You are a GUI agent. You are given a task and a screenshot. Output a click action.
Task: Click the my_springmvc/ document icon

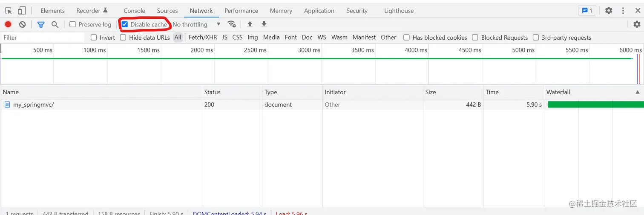pyautogui.click(x=7, y=105)
